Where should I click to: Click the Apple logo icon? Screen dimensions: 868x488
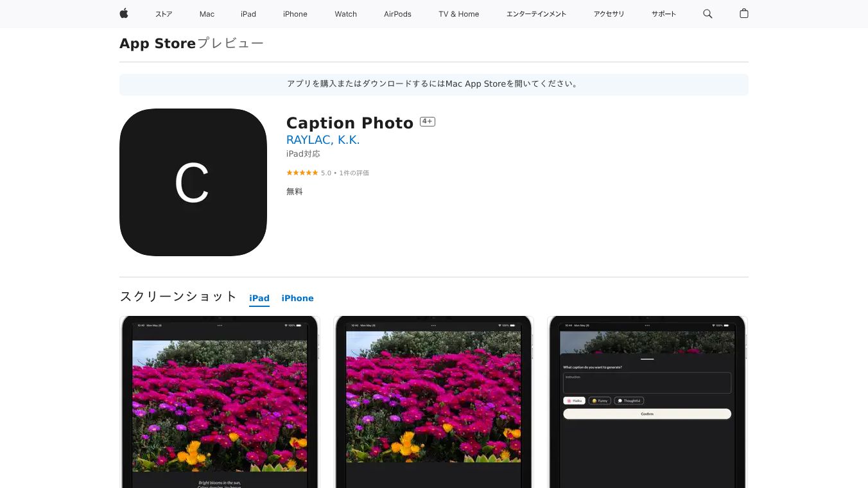[124, 13]
